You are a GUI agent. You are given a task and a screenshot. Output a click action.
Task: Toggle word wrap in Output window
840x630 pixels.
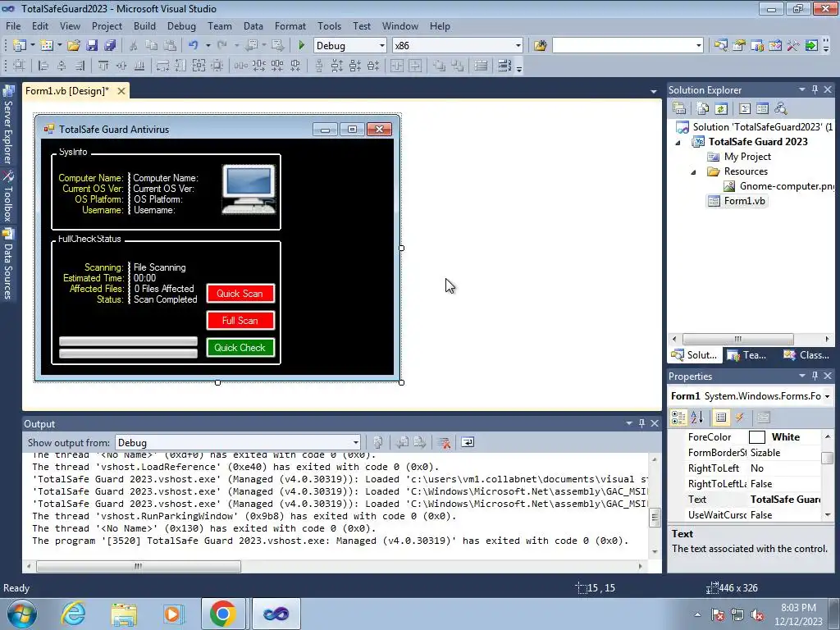468,442
